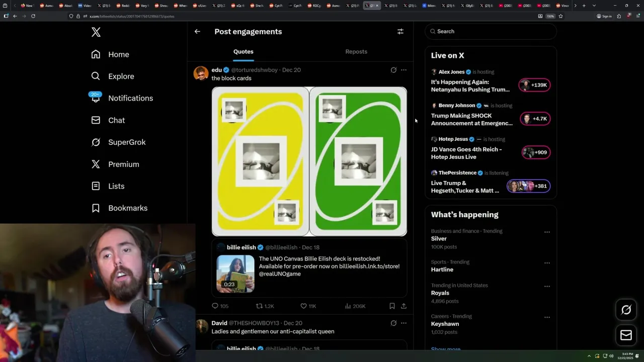Click the X logo in sidebar

pyautogui.click(x=96, y=32)
